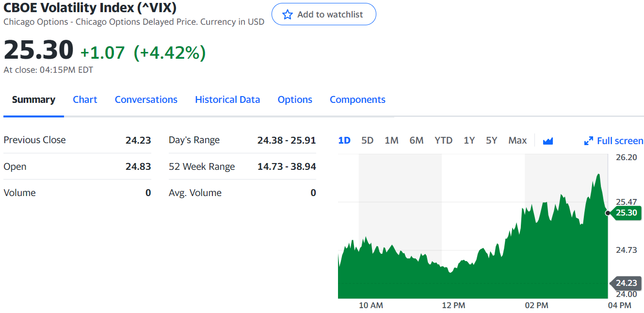644x313 pixels.
Task: Click the large 25.30 price quote
Action: click(39, 50)
